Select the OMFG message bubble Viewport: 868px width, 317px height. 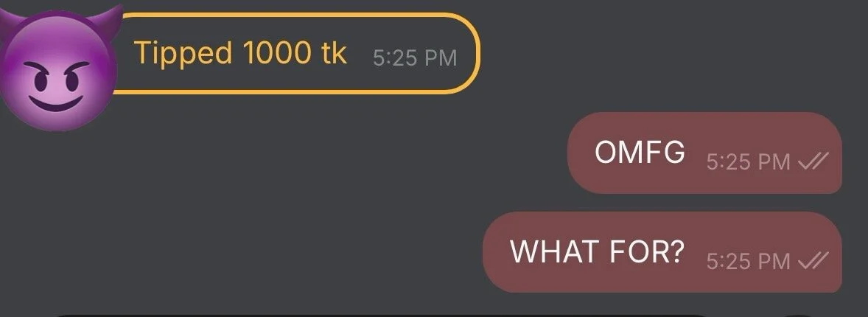704,153
